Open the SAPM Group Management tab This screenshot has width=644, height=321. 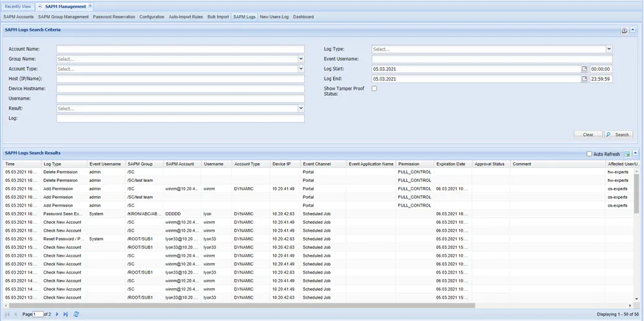pos(63,17)
